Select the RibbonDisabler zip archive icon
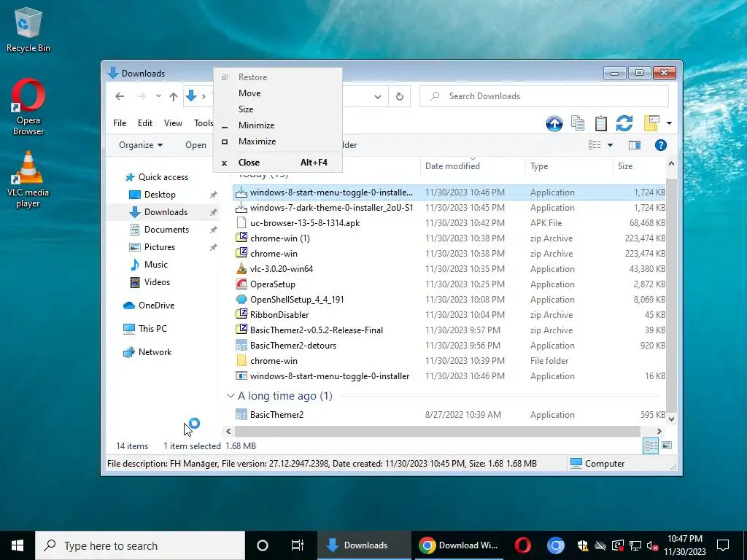 [x=241, y=315]
